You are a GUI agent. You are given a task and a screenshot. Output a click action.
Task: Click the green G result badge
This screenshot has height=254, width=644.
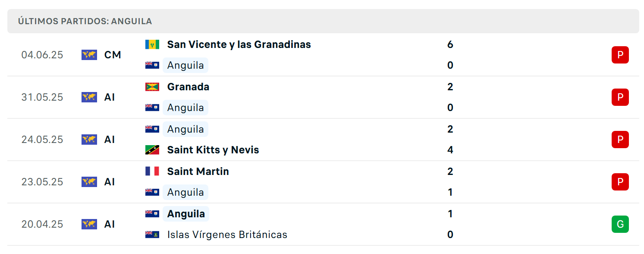620,224
